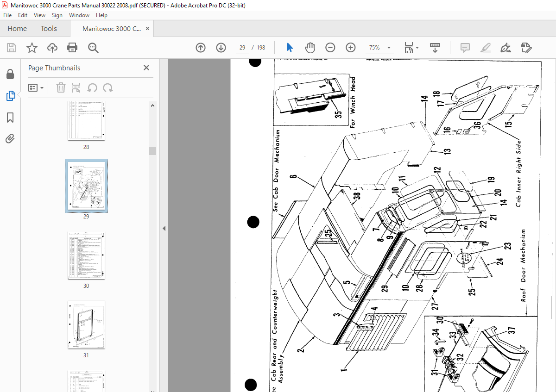The width and height of the screenshot is (556, 392).
Task: Open the Find text search icon
Action: coord(93,48)
